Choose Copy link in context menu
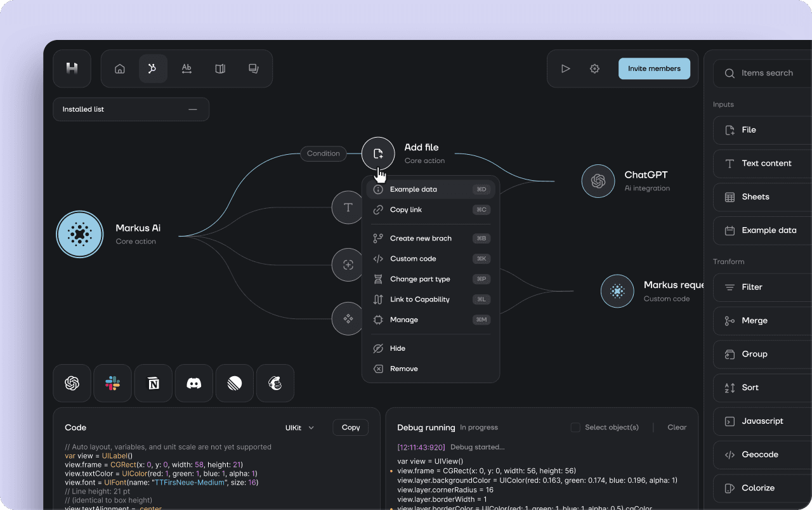The width and height of the screenshot is (812, 510). tap(431, 209)
